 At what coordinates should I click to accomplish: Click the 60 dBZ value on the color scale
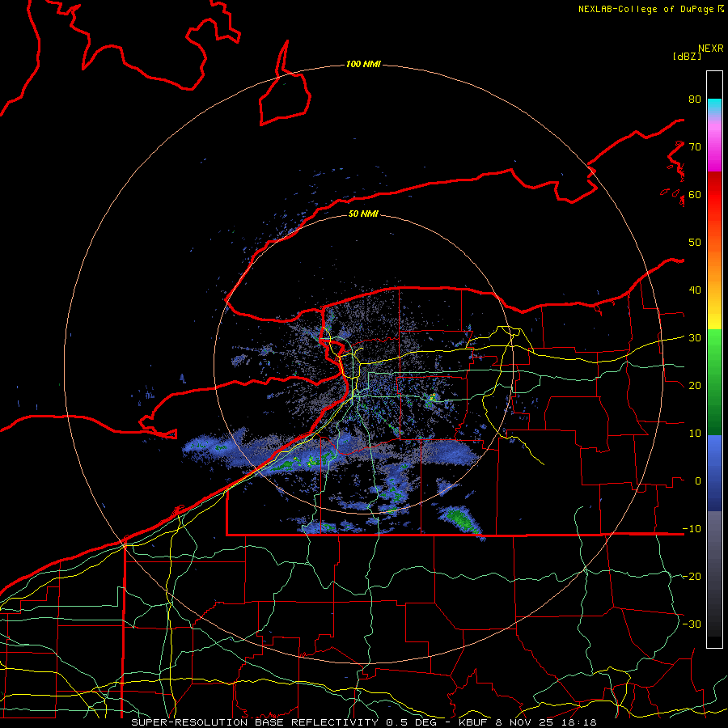pos(695,194)
